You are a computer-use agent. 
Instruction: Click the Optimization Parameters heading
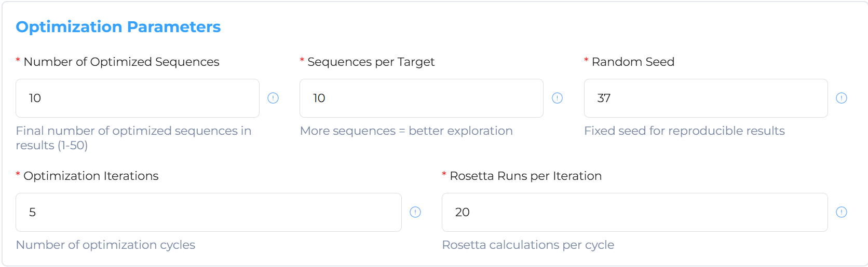118,27
